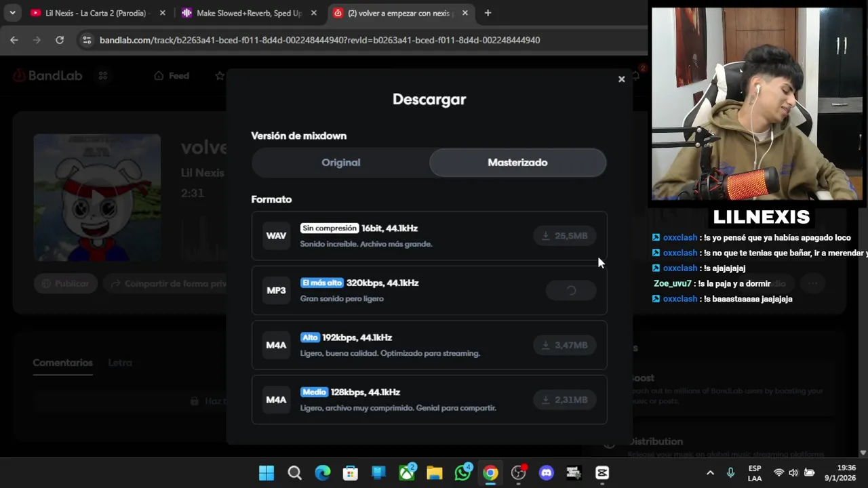Image resolution: width=868 pixels, height=488 pixels.
Task: Go forward in browser history
Action: 37,40
